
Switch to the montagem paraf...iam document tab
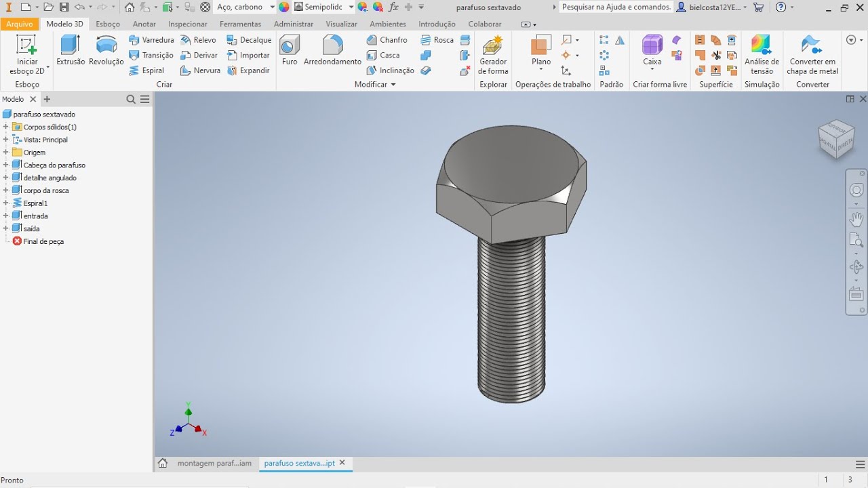coord(214,463)
